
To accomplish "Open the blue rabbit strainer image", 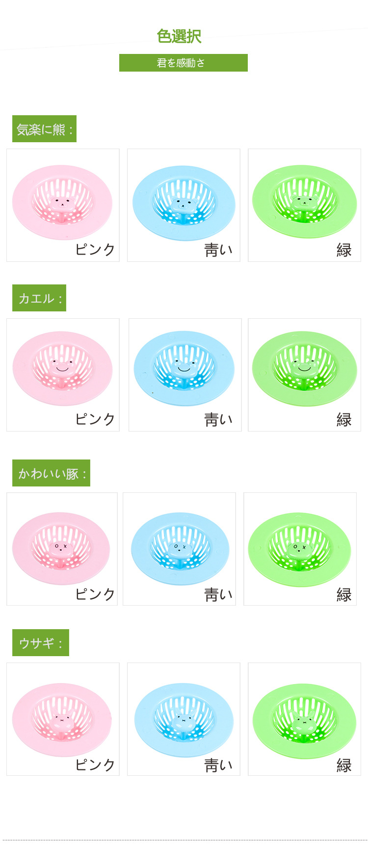I will click(183, 720).
